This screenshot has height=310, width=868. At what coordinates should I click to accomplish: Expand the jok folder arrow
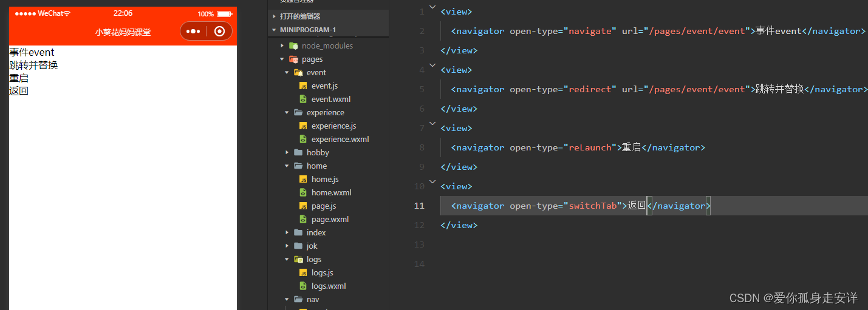tap(287, 246)
